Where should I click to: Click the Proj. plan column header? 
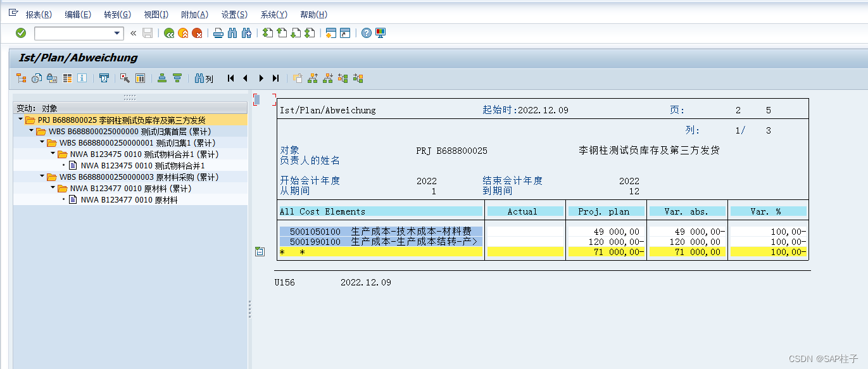pos(606,211)
